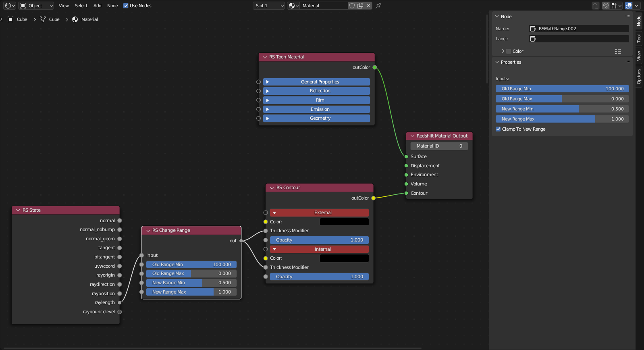Toggle the snap magnet icon
Image resolution: width=644 pixels, height=350 pixels.
click(x=606, y=6)
